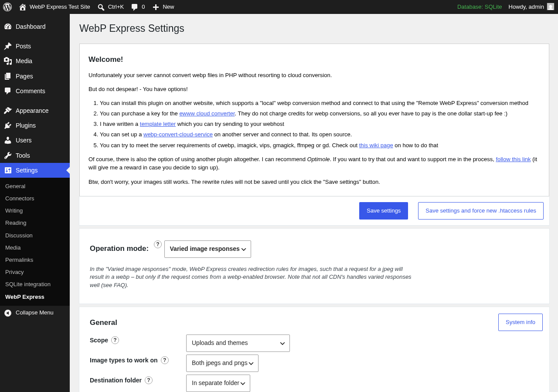Image resolution: width=558 pixels, height=392 pixels.
Task: Click the Dashboard gauge icon
Action: 8,27
